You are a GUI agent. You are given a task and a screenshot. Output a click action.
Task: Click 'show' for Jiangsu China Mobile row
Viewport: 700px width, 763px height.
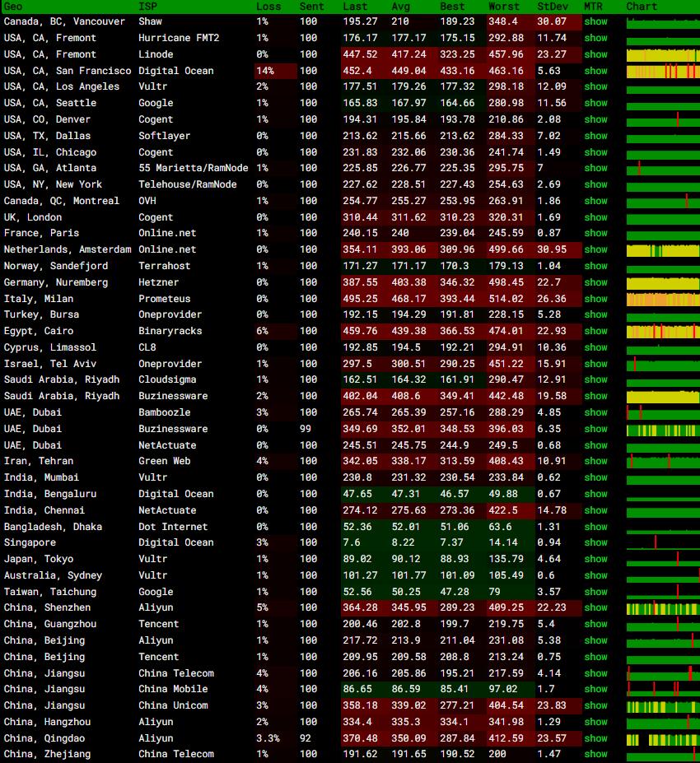tap(596, 689)
